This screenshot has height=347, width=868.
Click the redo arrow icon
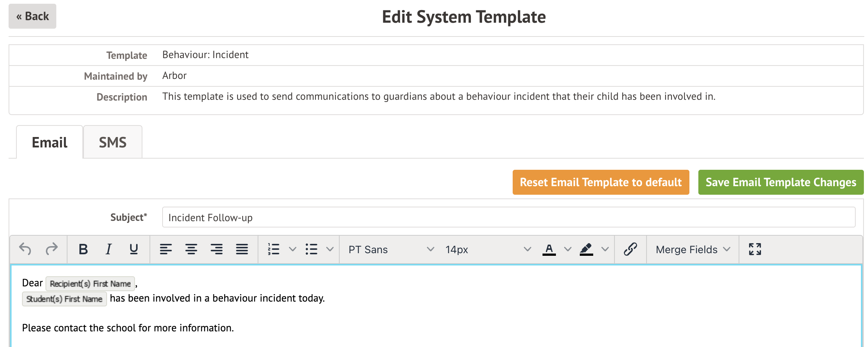point(51,249)
